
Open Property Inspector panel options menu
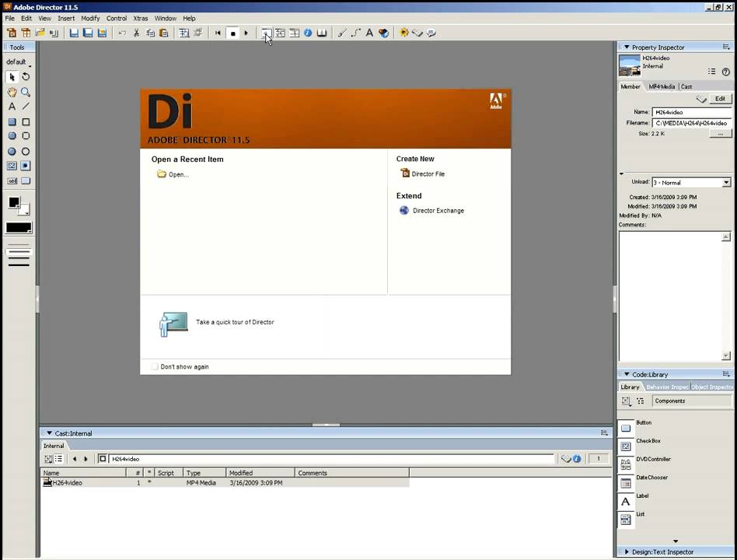(726, 47)
